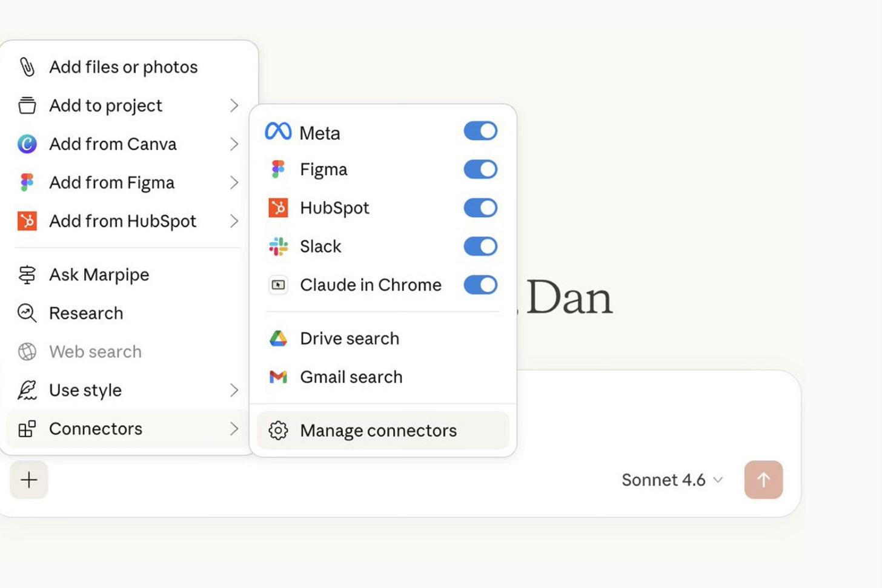Toggle off the Meta connector
This screenshot has height=588, width=882.
(480, 131)
